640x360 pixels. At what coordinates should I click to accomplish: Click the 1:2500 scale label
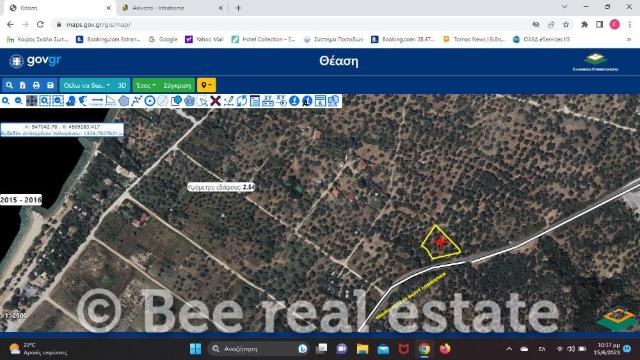16,316
